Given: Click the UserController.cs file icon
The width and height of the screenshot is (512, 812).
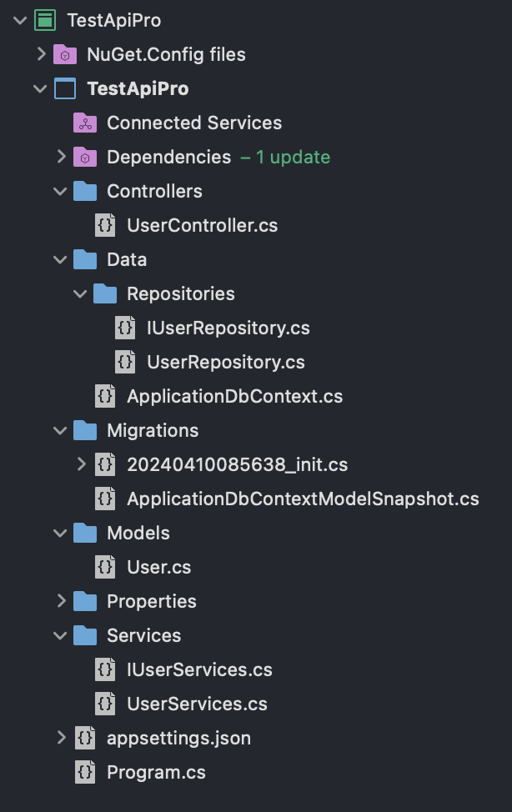Looking at the screenshot, I should [x=105, y=225].
